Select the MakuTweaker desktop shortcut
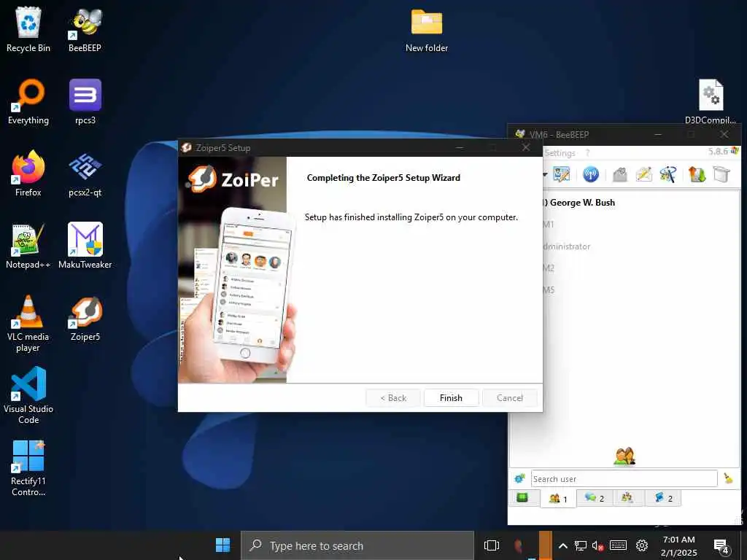This screenshot has height=560, width=747. tap(85, 246)
